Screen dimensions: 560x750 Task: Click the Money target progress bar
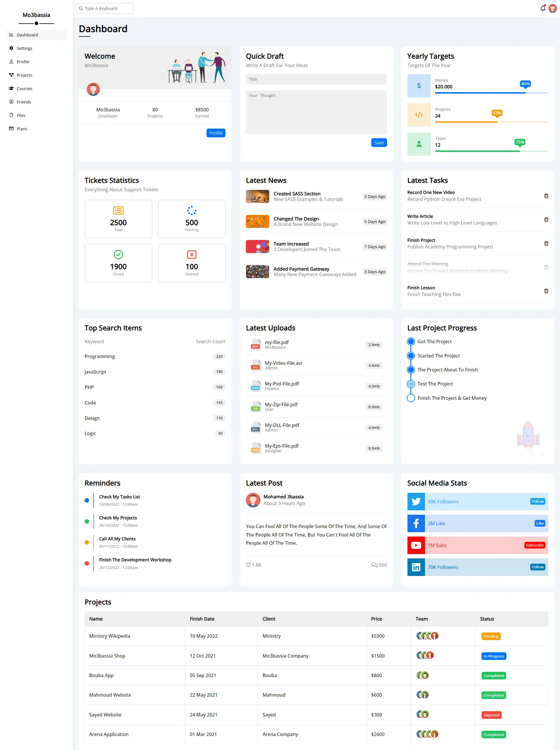491,93
